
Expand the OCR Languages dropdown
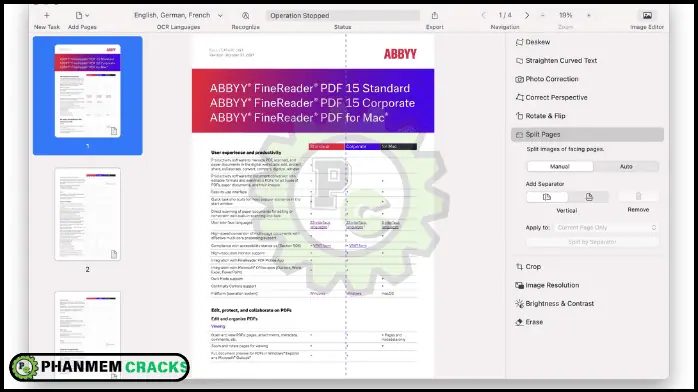pos(178,15)
